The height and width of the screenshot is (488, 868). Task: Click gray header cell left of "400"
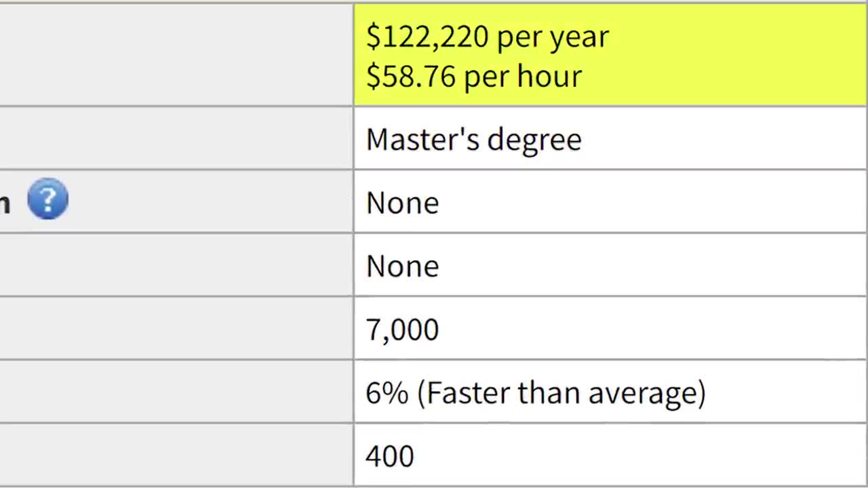point(176,455)
